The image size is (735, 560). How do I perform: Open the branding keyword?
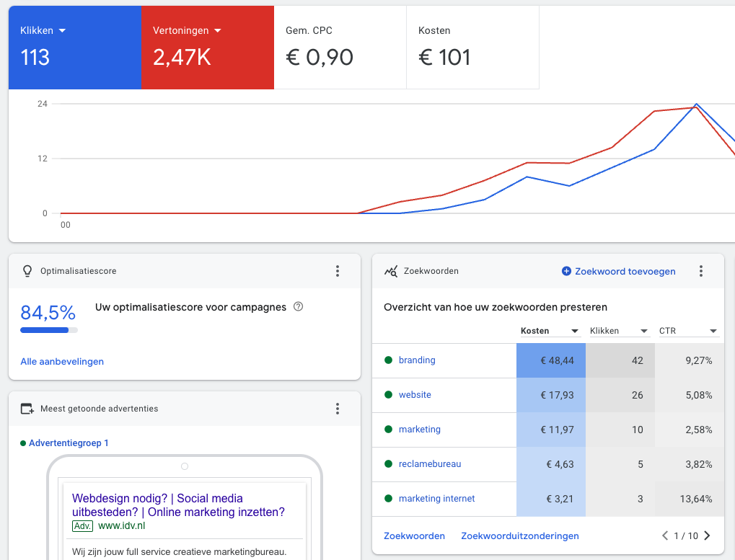[417, 360]
